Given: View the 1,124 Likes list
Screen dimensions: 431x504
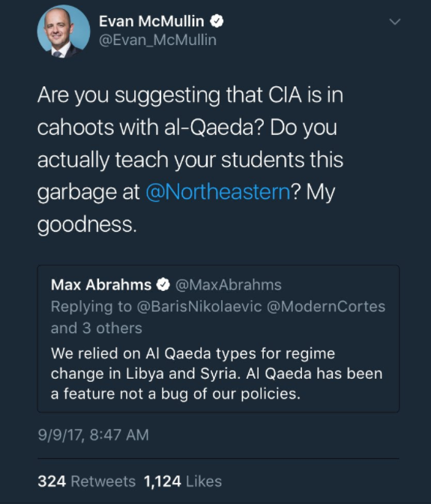Looking at the screenshot, I should coord(183,481).
